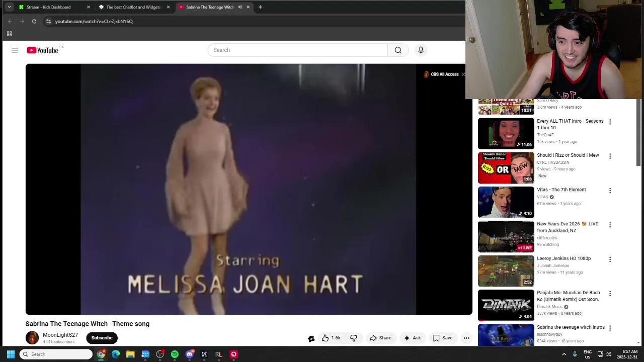Viewport: 644px width, 362px height.
Task: Open options for Panjabi Mc Dimatik Remix
Action: (610, 293)
